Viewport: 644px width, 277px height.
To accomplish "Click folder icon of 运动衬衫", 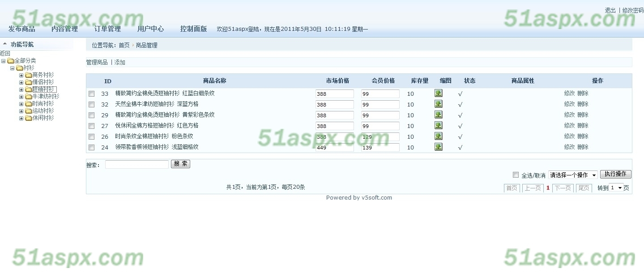I will point(29,111).
